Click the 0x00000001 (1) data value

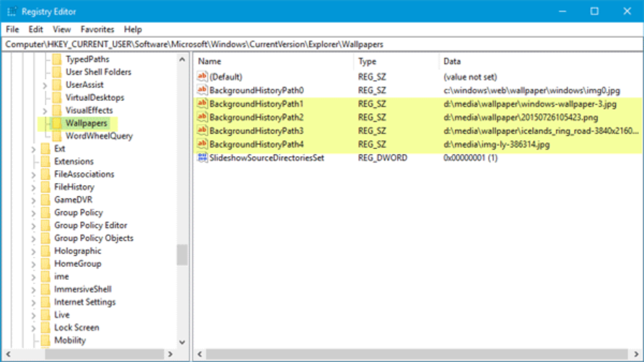coord(471,158)
